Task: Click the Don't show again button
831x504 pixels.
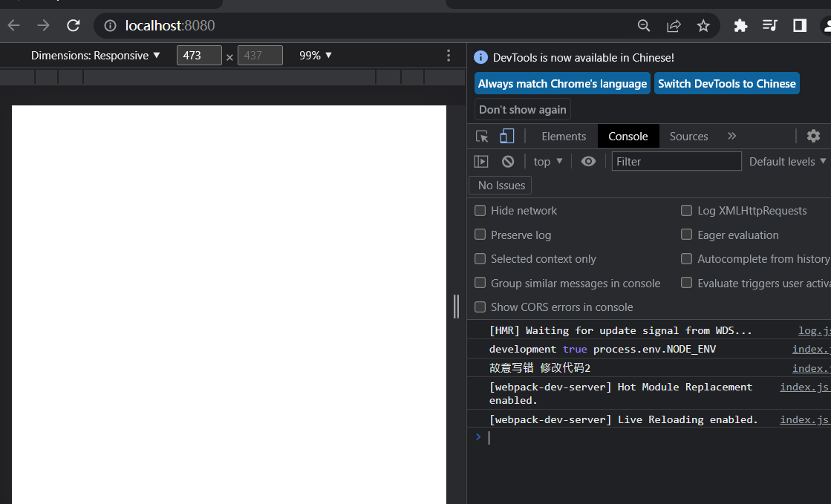Action: (523, 110)
